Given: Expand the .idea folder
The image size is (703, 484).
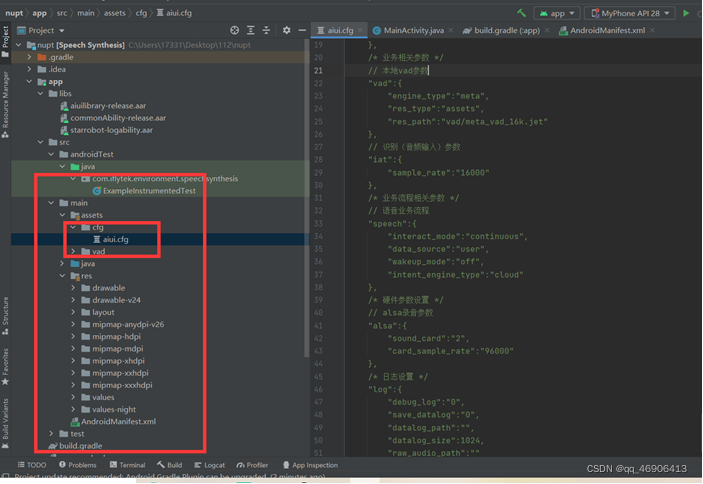Looking at the screenshot, I should pos(30,69).
